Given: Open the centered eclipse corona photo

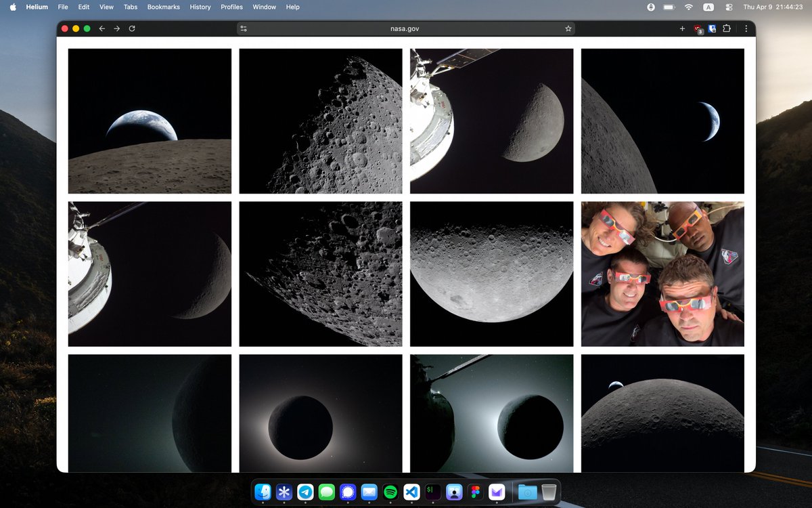Looking at the screenshot, I should 321,413.
